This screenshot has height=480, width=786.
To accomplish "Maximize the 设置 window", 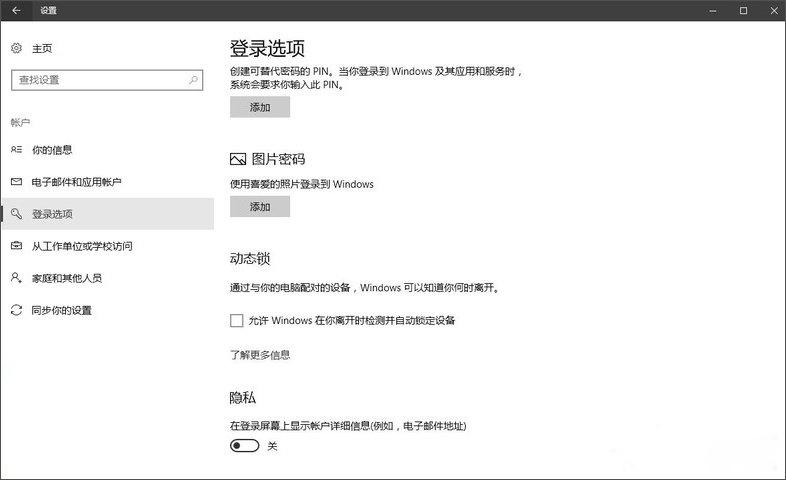I will pos(743,11).
